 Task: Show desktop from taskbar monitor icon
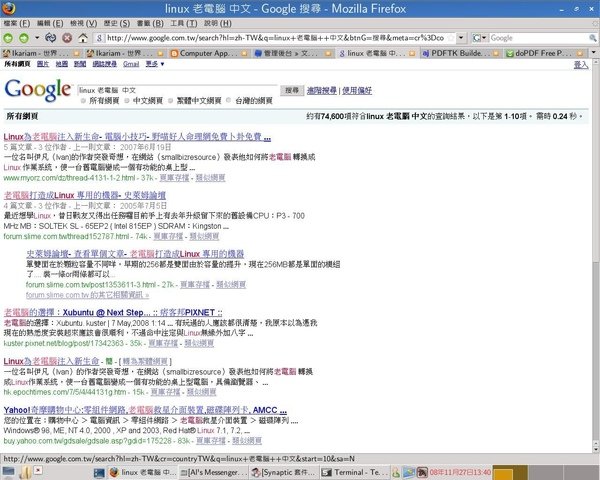click(8, 472)
